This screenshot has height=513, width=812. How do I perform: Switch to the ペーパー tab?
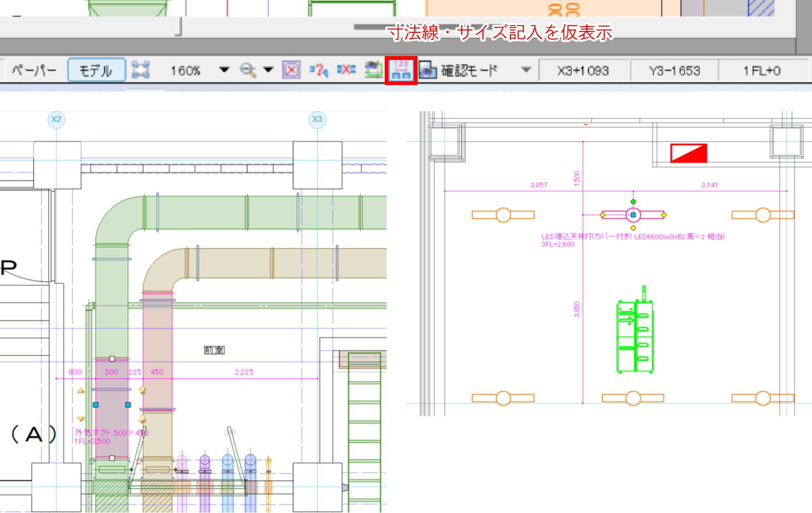[34, 71]
